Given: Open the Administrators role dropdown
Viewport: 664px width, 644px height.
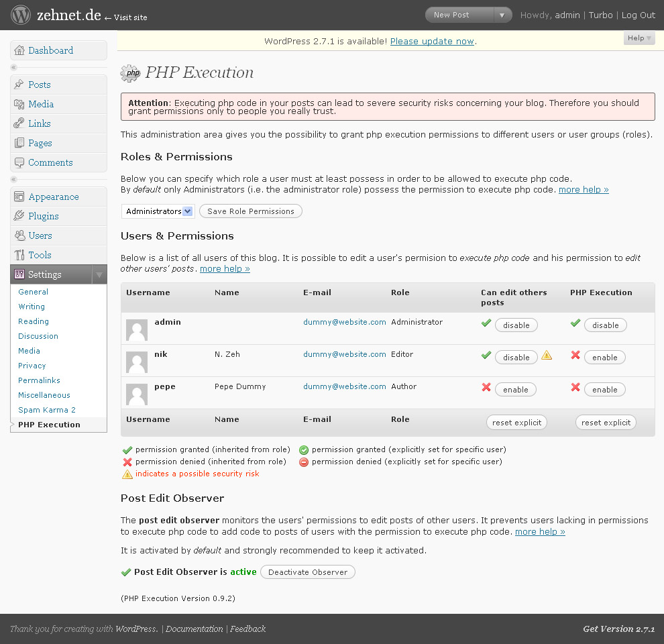Looking at the screenshot, I should [x=158, y=211].
